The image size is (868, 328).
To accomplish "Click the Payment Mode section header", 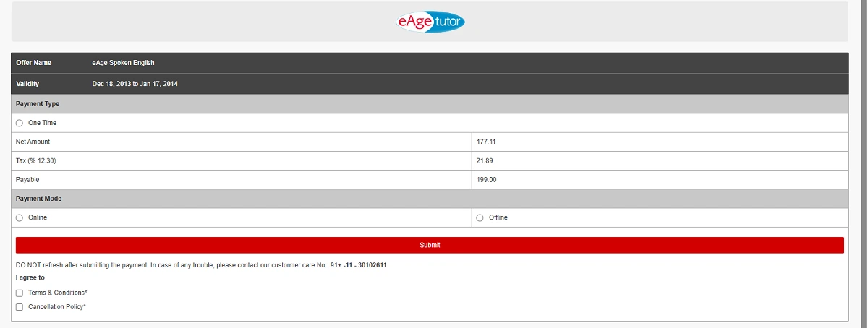I will pyautogui.click(x=39, y=198).
